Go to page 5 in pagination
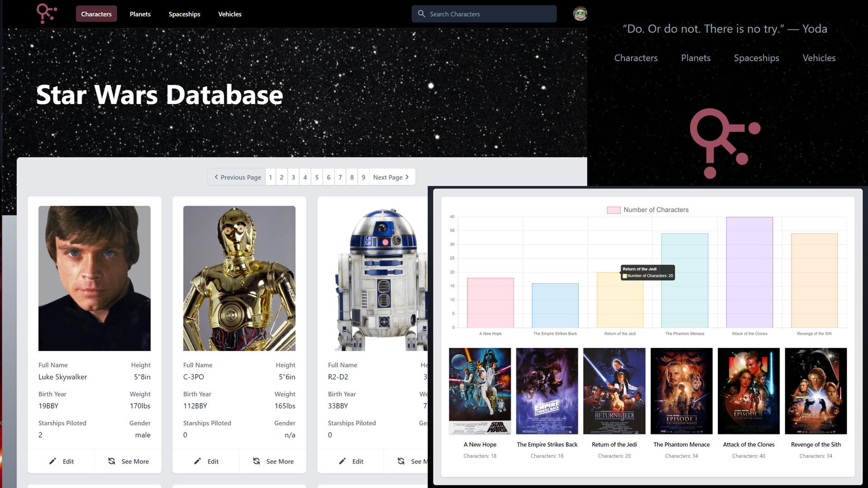Viewport: 868px width, 488px height. tap(316, 177)
